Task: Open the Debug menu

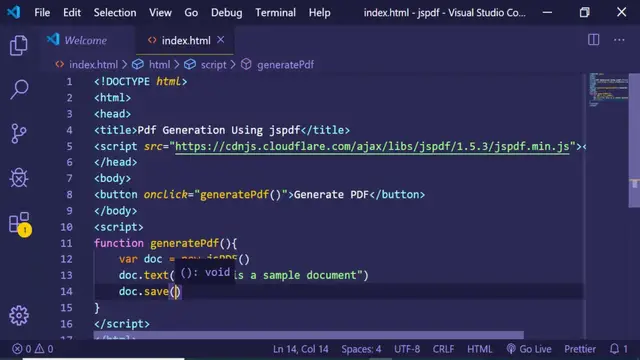Action: tap(227, 13)
